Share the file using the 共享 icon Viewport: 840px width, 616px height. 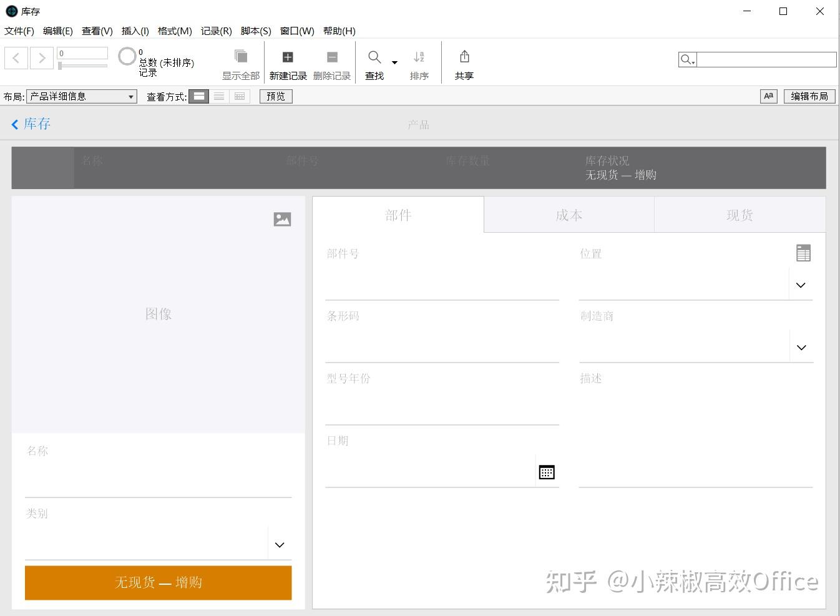tap(464, 62)
